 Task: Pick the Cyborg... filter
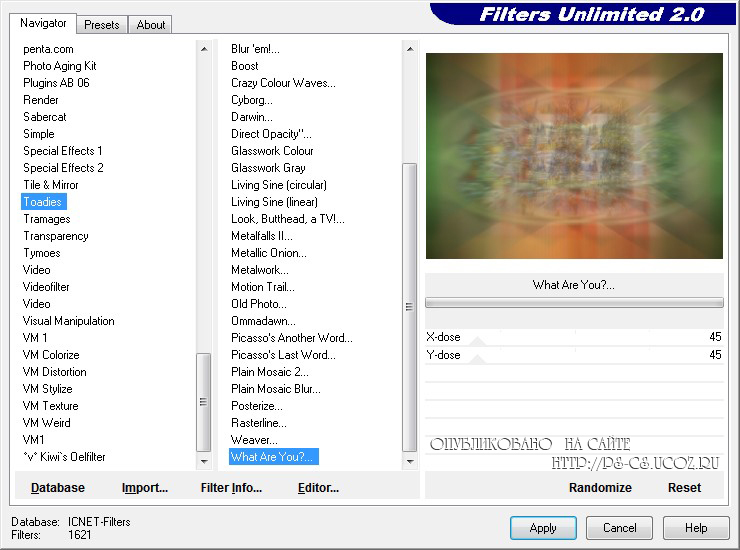click(252, 100)
